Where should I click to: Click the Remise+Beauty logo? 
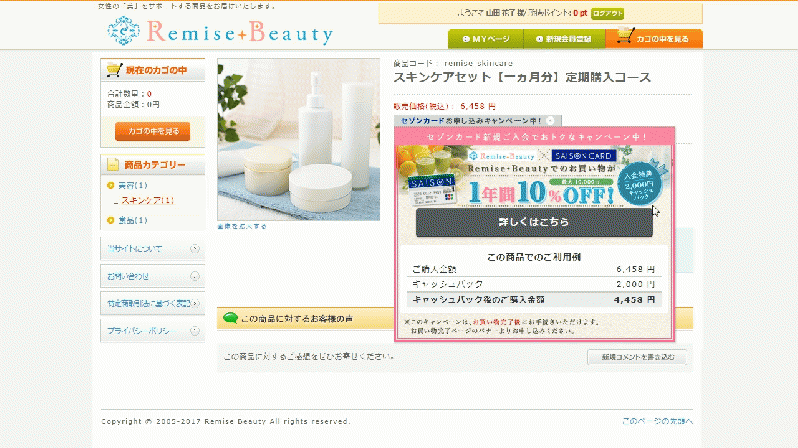[220, 32]
